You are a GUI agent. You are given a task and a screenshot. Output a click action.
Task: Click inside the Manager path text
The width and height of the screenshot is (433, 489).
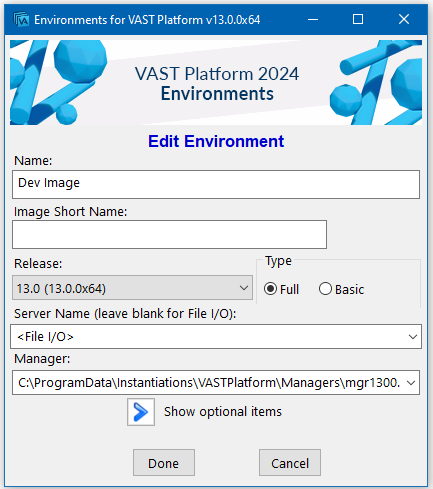pyautogui.click(x=209, y=383)
